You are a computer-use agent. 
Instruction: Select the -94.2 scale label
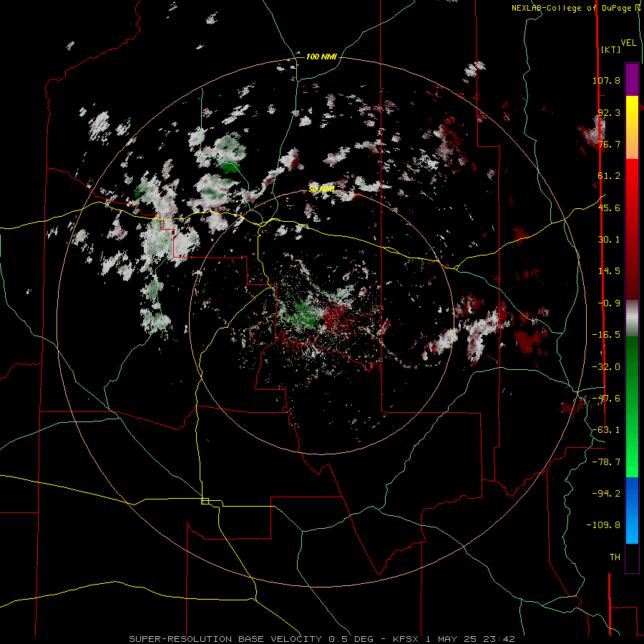click(606, 493)
